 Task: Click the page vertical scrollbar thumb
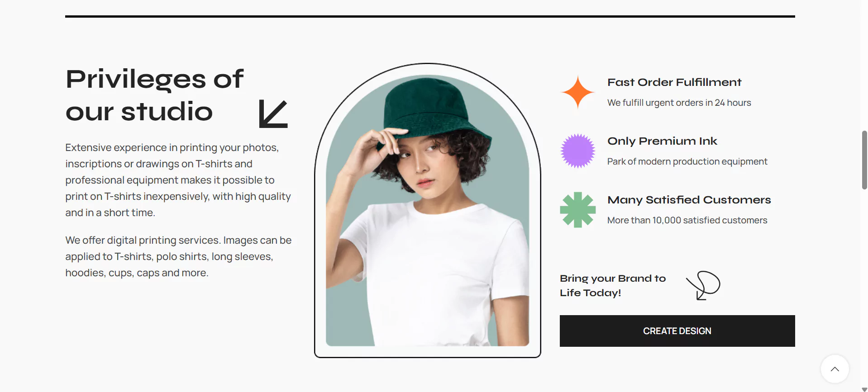pyautogui.click(x=864, y=160)
